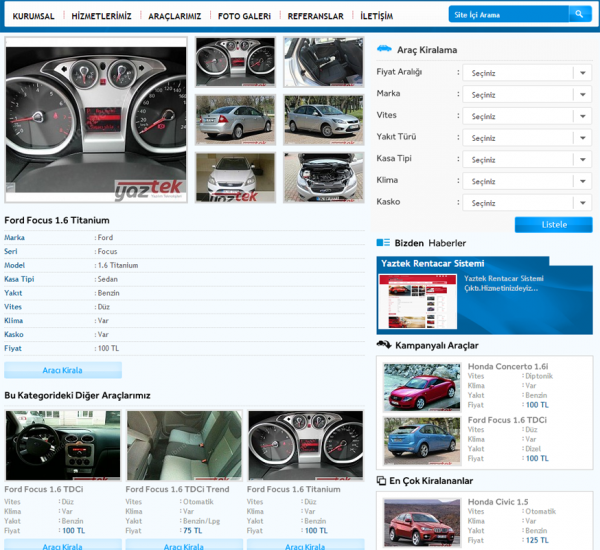Screen dimensions: 600x550
Task: Click the search magnifier icon
Action: point(579,14)
